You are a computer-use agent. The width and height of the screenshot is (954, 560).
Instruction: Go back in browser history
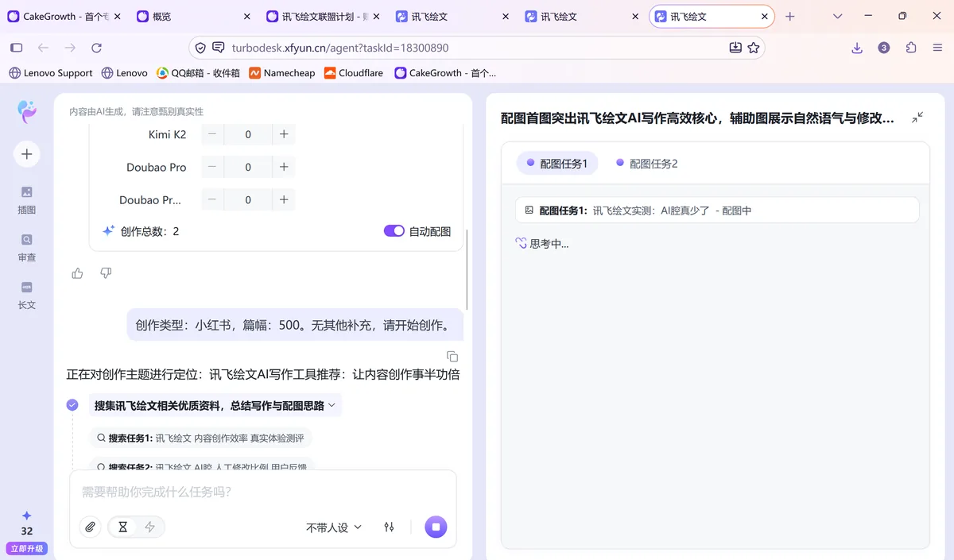[43, 48]
